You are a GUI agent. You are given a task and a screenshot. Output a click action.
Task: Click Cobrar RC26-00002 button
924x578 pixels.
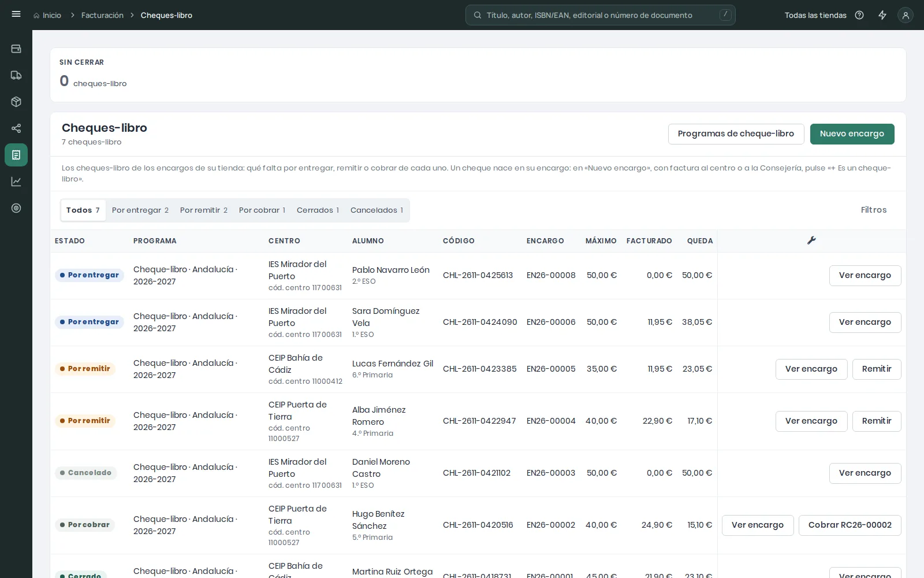(x=850, y=525)
